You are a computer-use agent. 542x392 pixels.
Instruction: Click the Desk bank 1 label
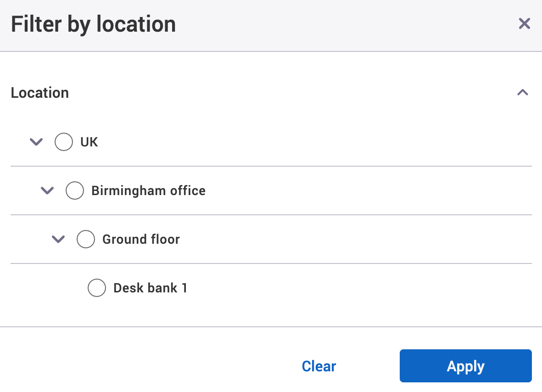pos(150,288)
